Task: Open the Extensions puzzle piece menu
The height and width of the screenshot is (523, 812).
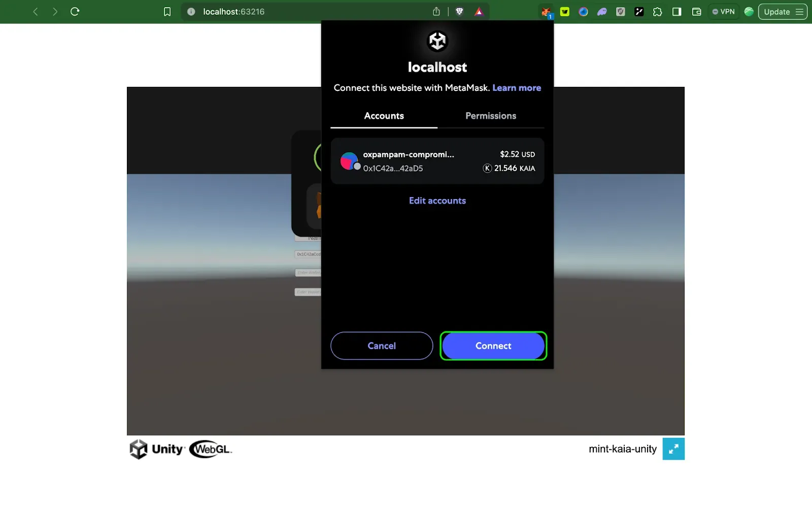Action: pos(658,12)
